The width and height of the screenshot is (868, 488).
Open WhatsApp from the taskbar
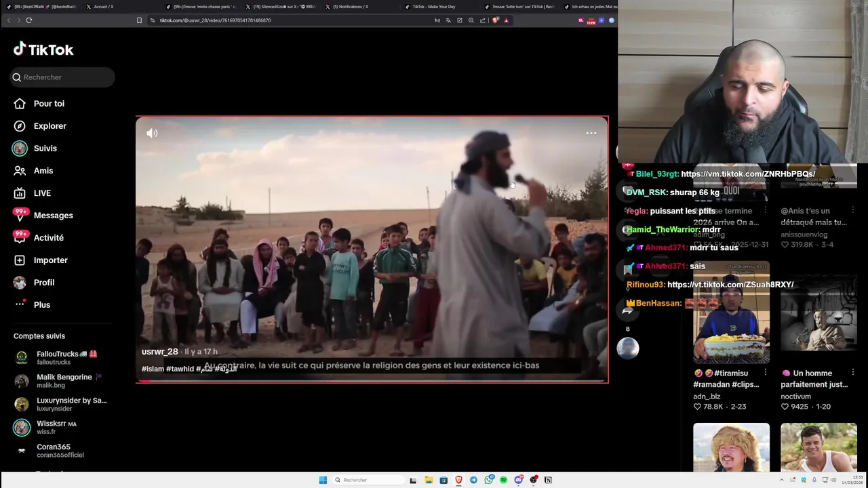pos(489,480)
